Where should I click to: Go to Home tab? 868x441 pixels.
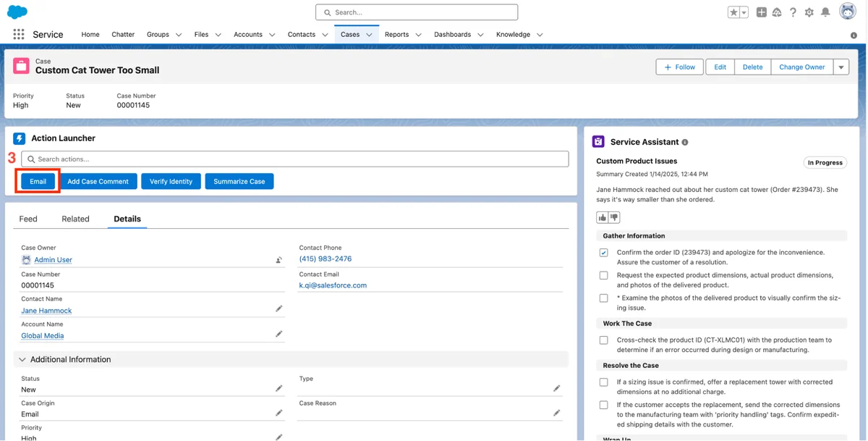(90, 34)
